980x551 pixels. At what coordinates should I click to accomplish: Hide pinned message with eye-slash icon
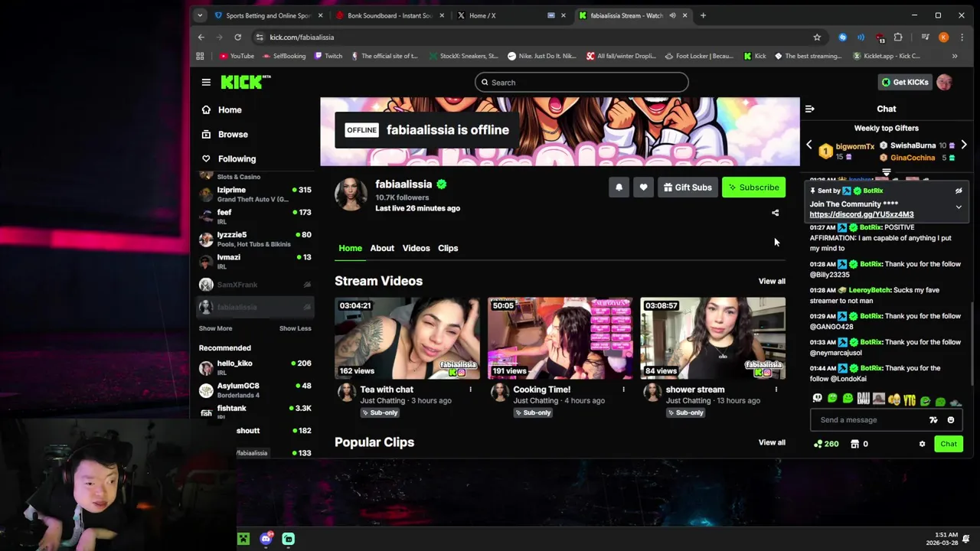959,191
